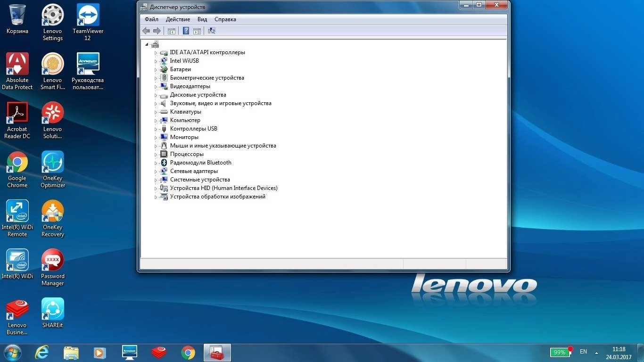
Task: Click the Bluetooth icon in device tree
Action: [164, 163]
